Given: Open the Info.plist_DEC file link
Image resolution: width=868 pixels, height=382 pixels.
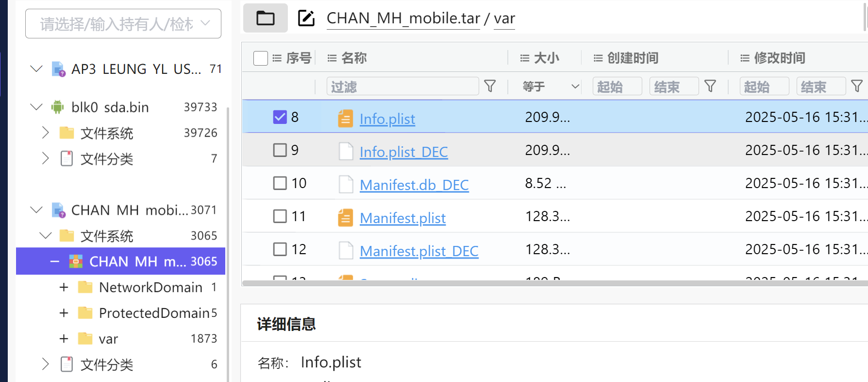Looking at the screenshot, I should [x=403, y=152].
